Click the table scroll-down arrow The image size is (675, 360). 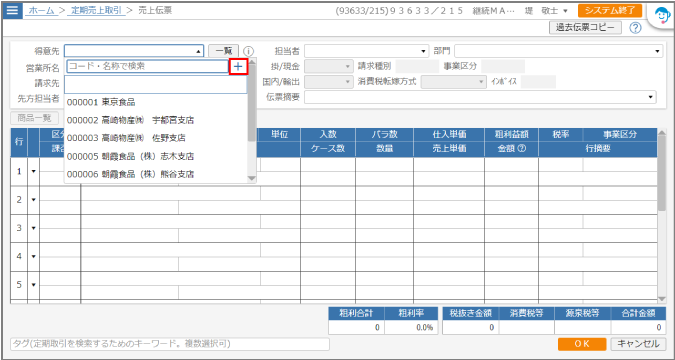(x=662, y=299)
